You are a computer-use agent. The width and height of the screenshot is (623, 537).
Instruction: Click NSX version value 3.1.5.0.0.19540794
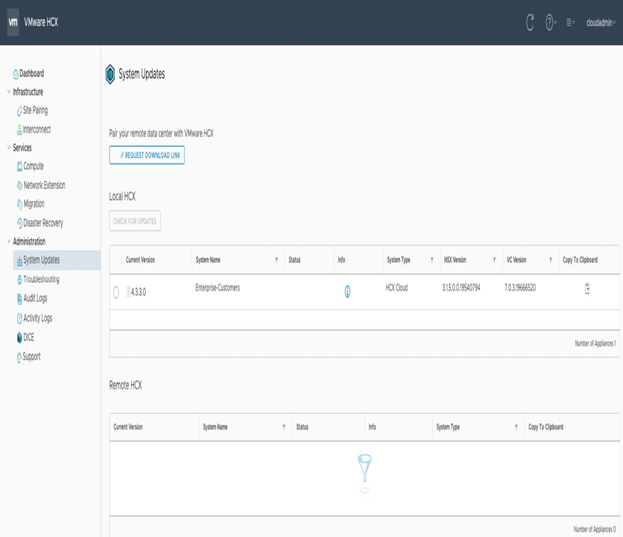[x=461, y=288]
